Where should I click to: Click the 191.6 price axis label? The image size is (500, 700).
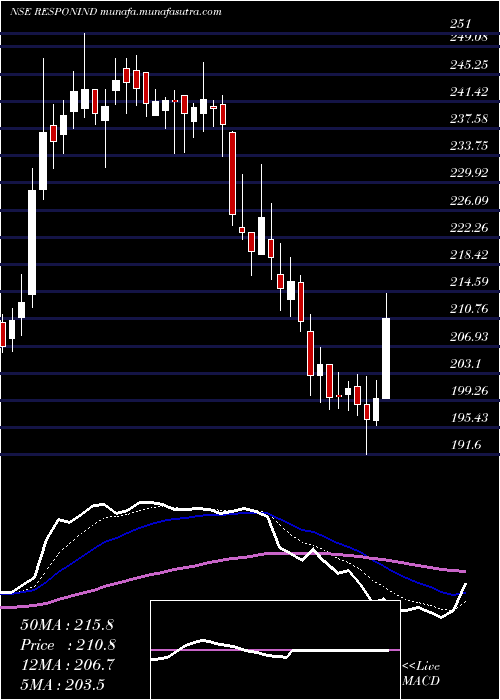465,445
